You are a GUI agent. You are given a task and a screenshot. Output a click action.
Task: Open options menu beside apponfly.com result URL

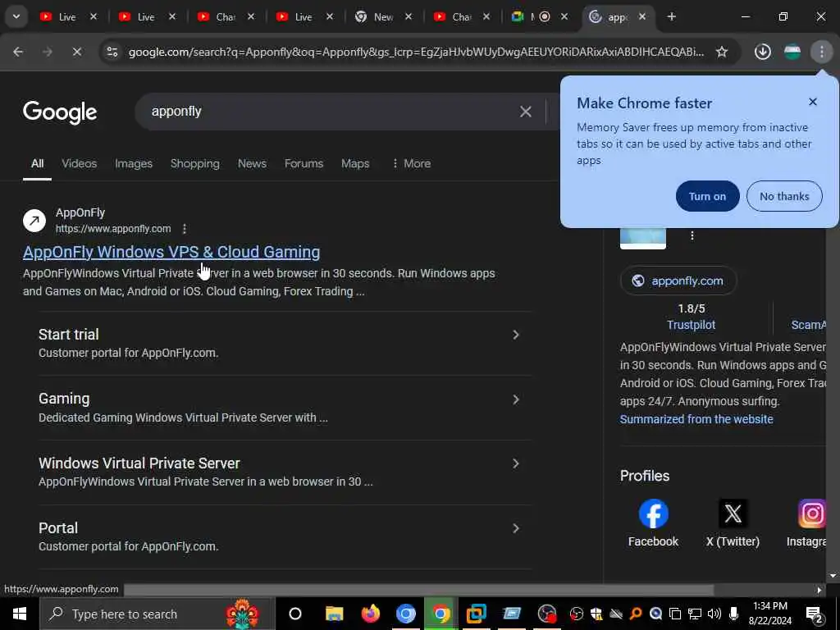click(x=185, y=229)
